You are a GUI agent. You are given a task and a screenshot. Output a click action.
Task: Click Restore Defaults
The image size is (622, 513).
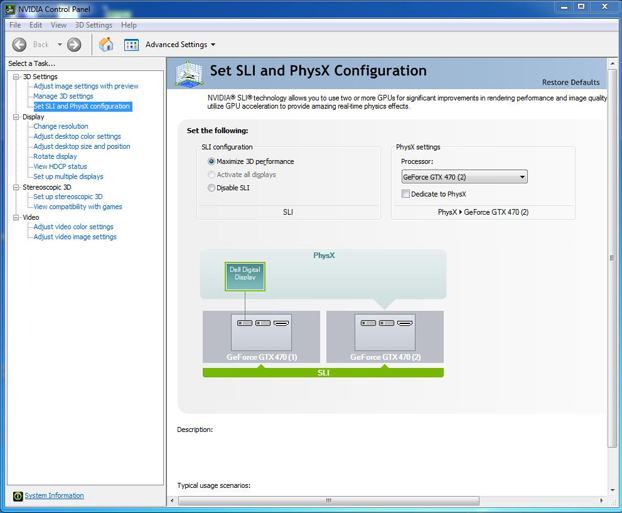(x=571, y=82)
